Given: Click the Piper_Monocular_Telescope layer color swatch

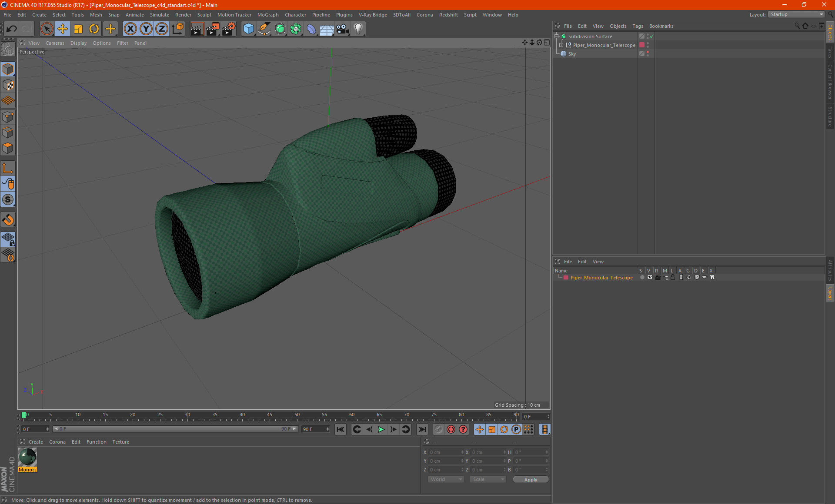Looking at the screenshot, I should tap(566, 278).
